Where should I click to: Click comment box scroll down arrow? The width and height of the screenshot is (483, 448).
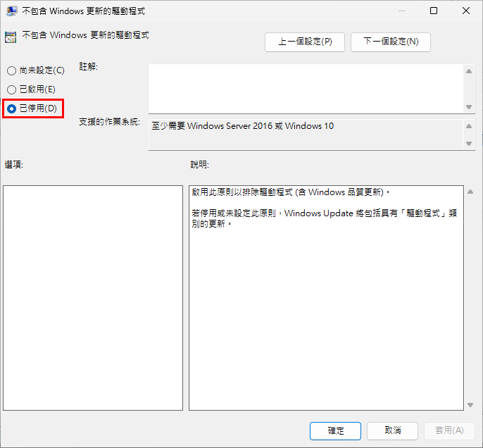(469, 107)
